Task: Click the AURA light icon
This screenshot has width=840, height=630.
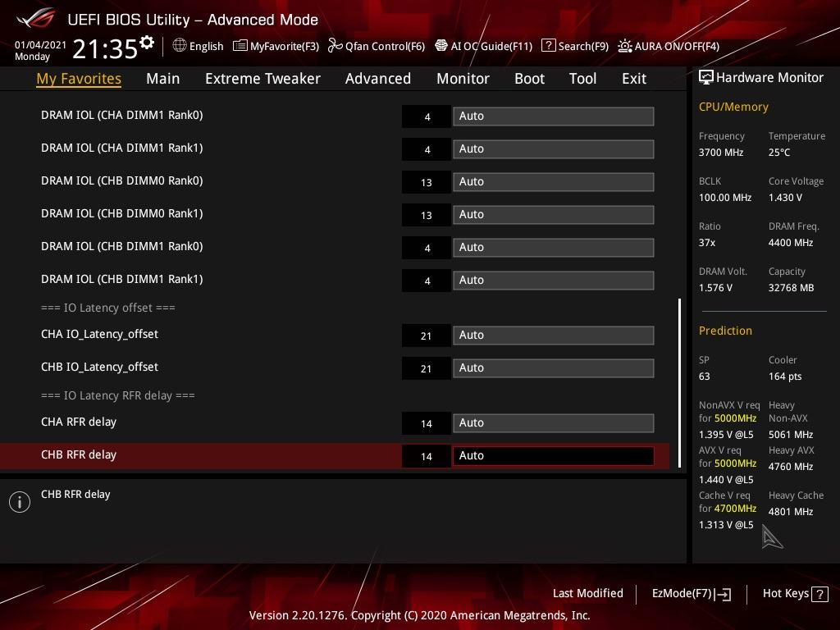Action: 624,46
